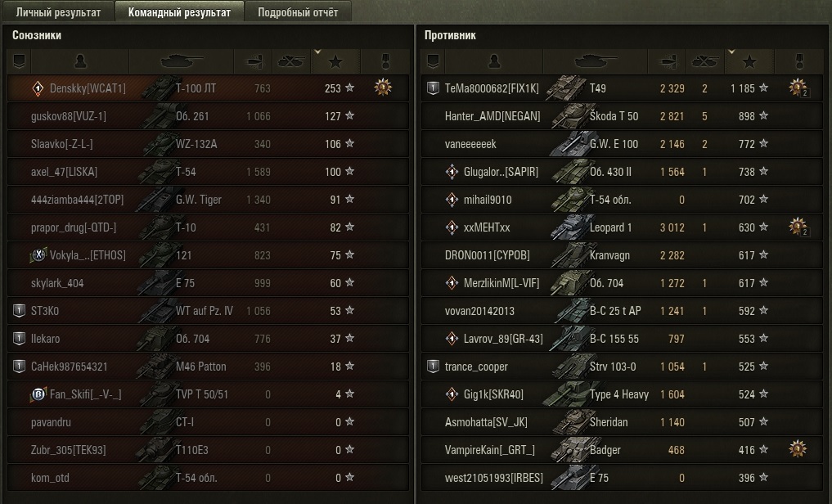
Task: Click Denskky's battle hero medal icon
Action: (x=383, y=87)
